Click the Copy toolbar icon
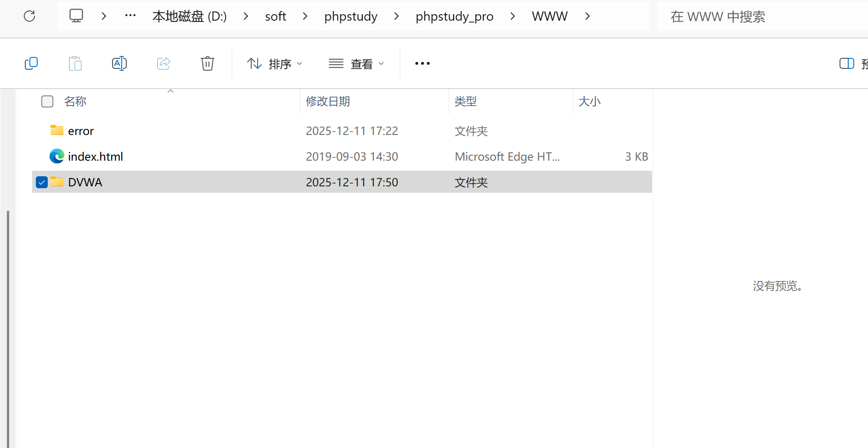Viewport: 868px width, 448px height. click(31, 63)
